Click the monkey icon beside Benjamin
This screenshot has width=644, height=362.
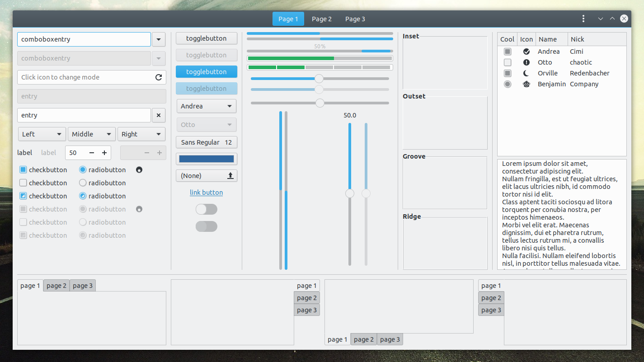click(x=526, y=84)
